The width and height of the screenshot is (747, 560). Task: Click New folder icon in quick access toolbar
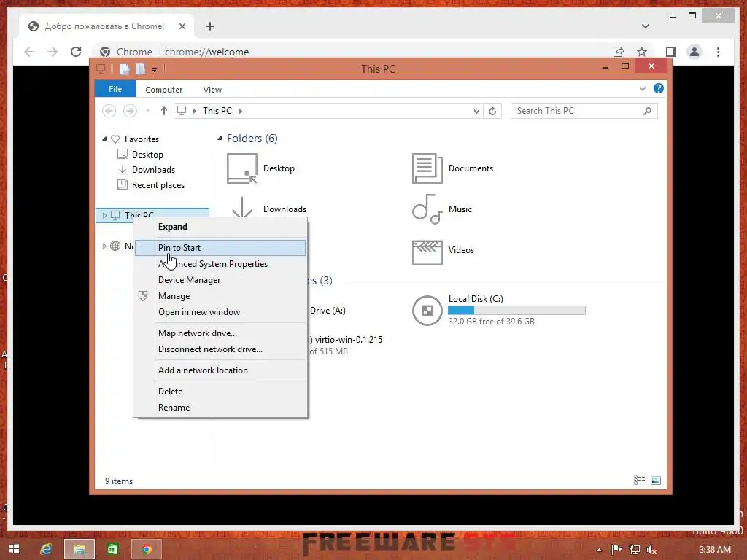[140, 69]
